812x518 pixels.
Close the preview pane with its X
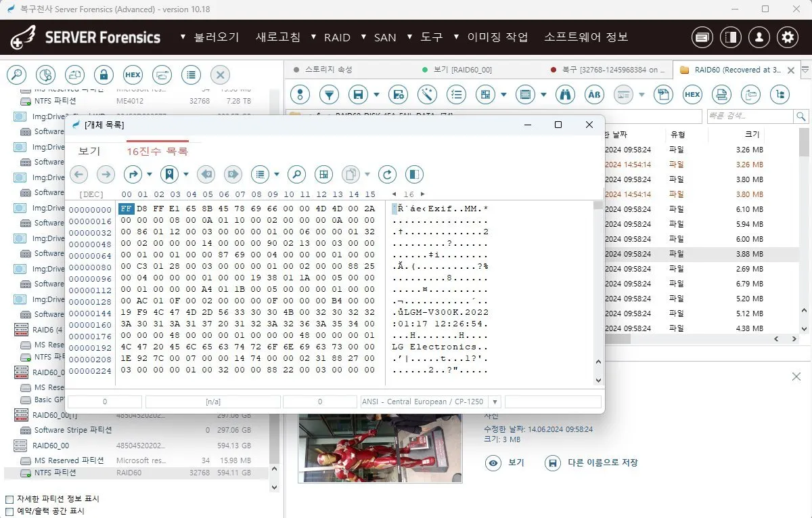796,376
